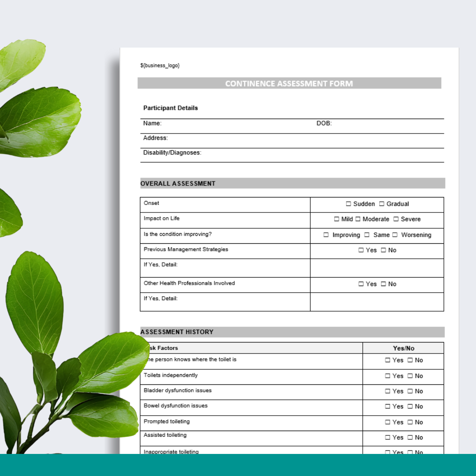Check Improving for condition status

(x=326, y=235)
